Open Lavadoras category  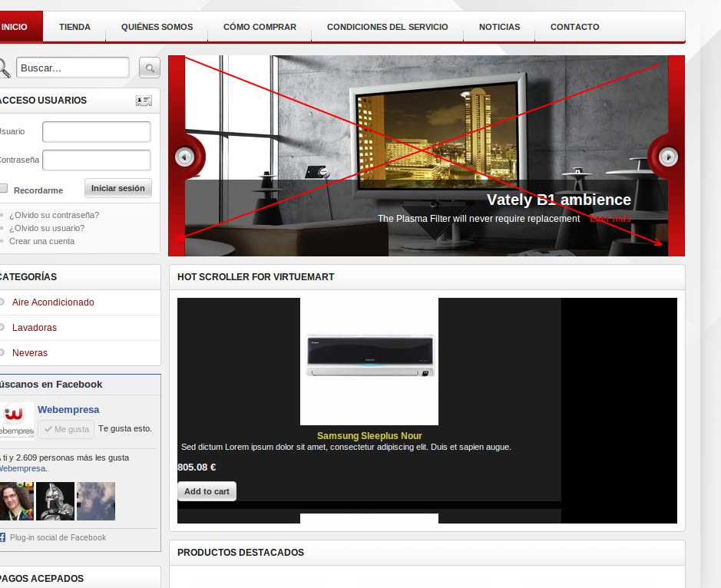[34, 327]
